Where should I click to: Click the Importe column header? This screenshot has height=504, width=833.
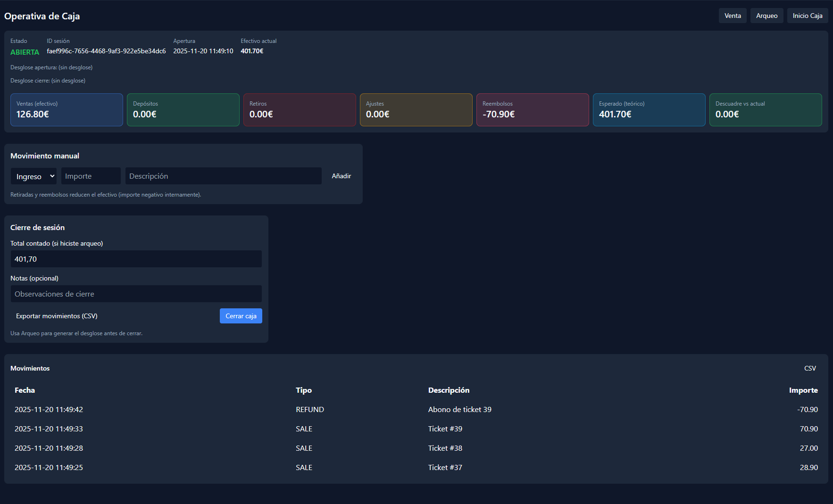tap(803, 390)
